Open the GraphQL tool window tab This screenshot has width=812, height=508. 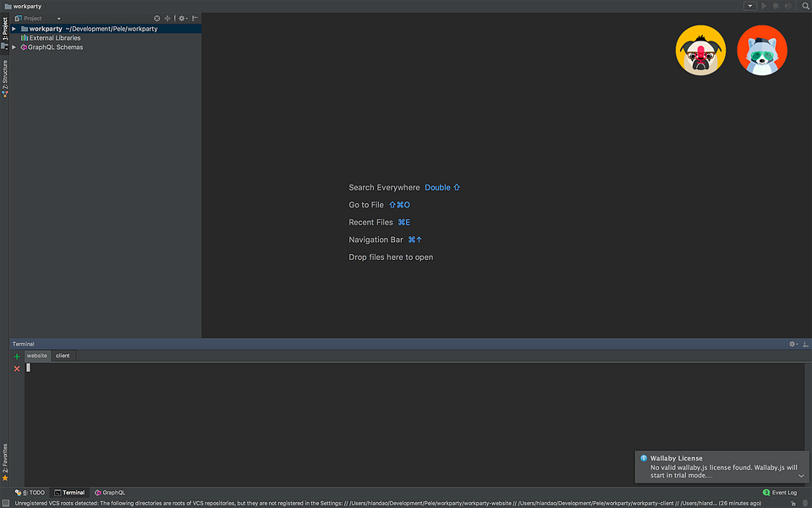coord(110,493)
